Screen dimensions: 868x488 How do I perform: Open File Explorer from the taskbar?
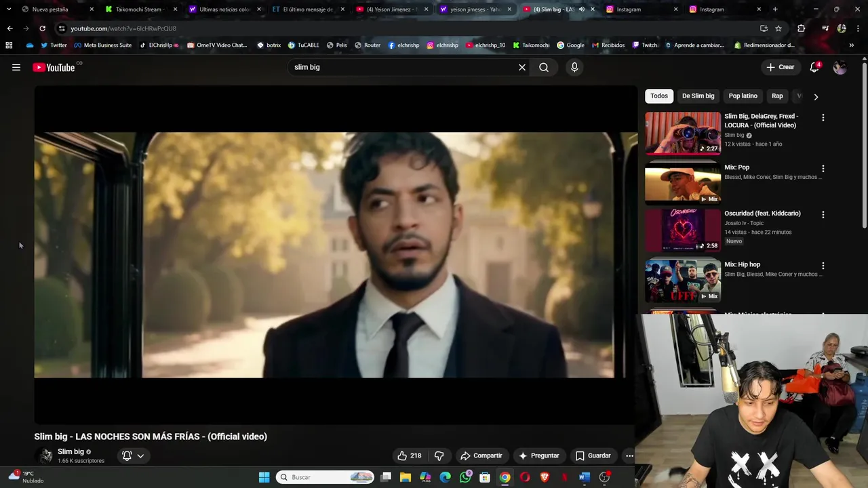click(x=405, y=477)
